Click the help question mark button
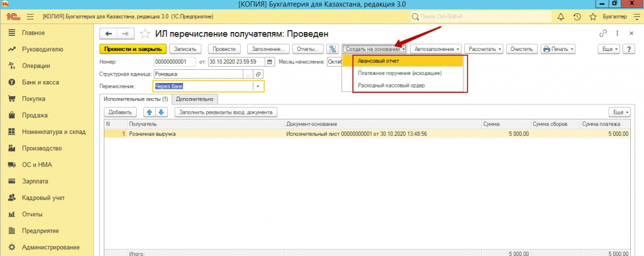This screenshot has height=256, width=644. (628, 49)
